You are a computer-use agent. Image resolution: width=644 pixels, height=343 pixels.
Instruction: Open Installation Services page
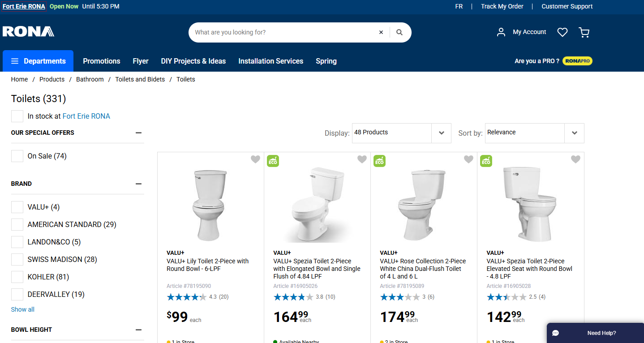click(271, 61)
